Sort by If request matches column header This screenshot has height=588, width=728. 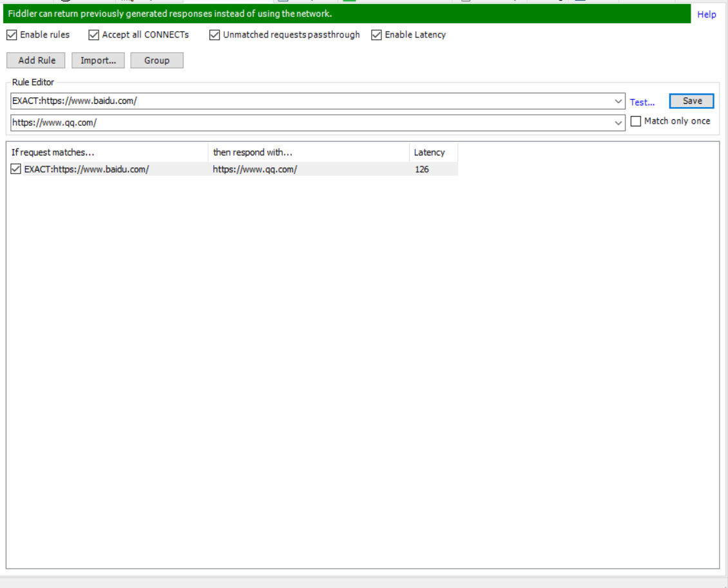[x=107, y=152]
